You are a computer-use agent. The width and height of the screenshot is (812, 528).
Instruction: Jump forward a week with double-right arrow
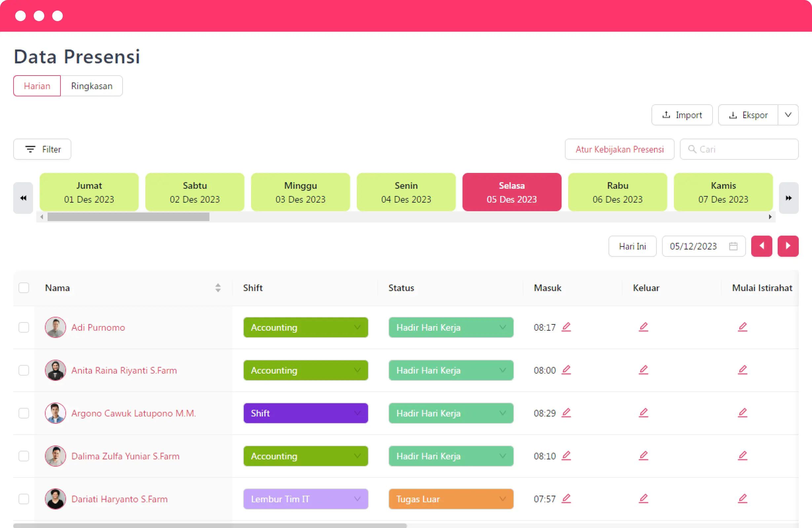[789, 198]
